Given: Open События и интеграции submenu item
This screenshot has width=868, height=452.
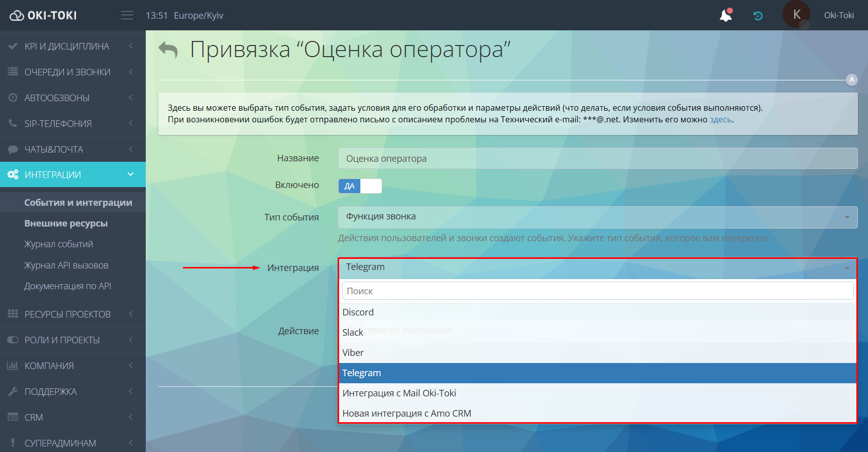Looking at the screenshot, I should (x=78, y=203).
